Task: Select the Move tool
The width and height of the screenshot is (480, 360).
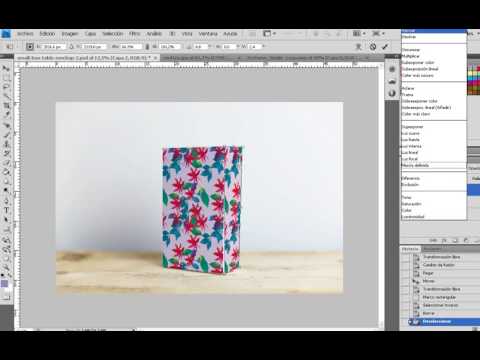Action: click(6, 68)
